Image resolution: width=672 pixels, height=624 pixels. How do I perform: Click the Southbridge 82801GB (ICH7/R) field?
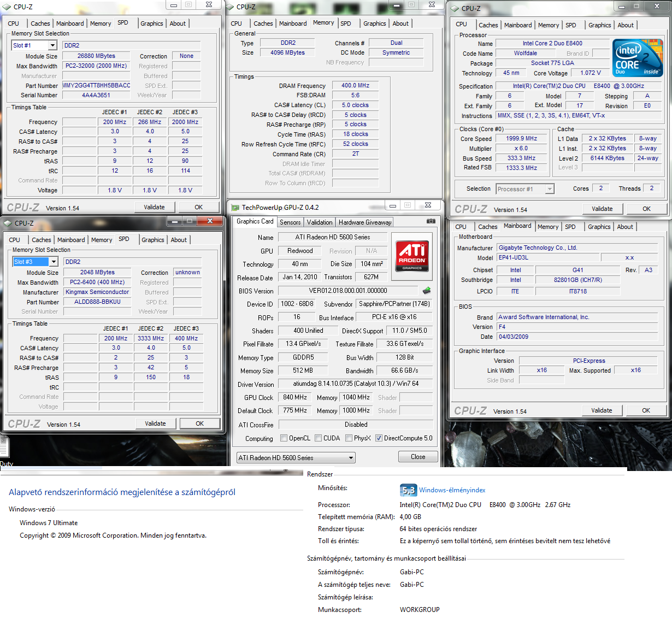point(577,280)
